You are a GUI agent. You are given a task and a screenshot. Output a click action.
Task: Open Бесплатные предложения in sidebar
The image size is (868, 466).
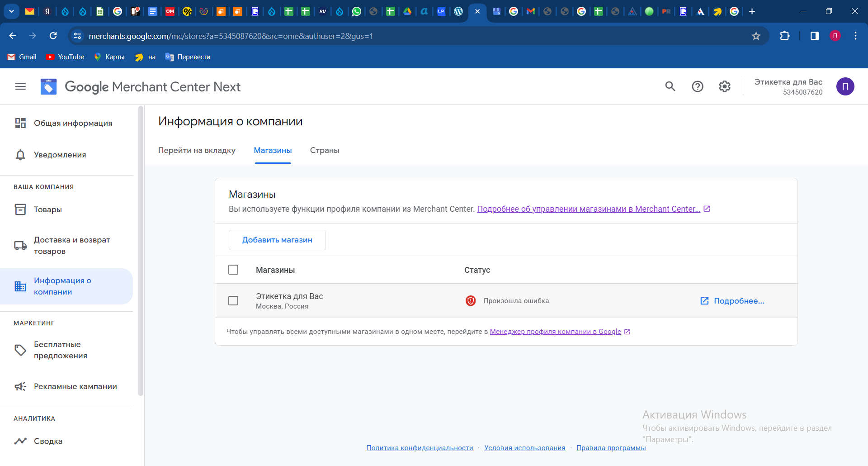pos(66,350)
